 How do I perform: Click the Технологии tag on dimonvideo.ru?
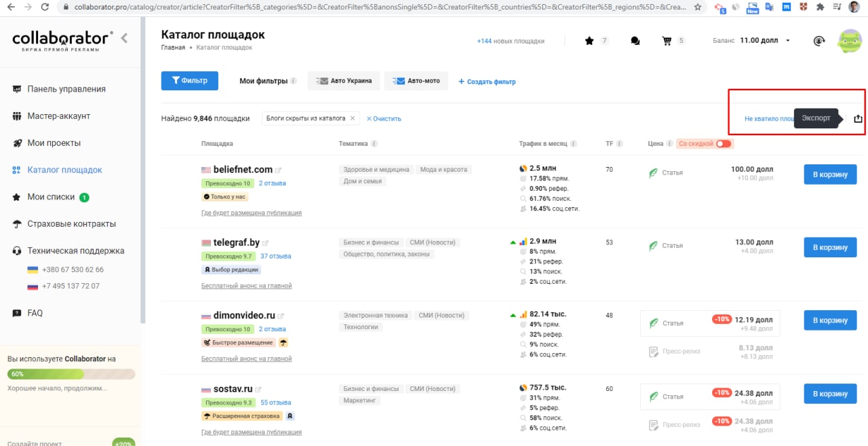(361, 327)
